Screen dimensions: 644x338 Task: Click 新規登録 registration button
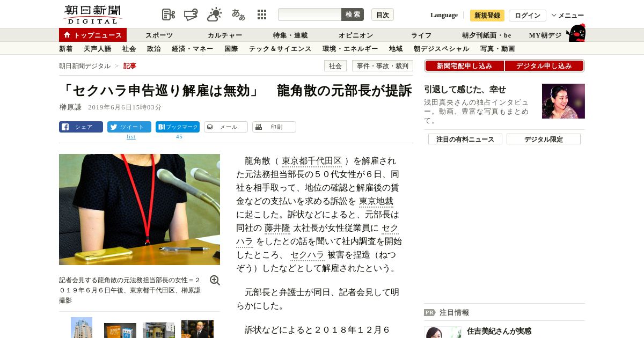[487, 16]
